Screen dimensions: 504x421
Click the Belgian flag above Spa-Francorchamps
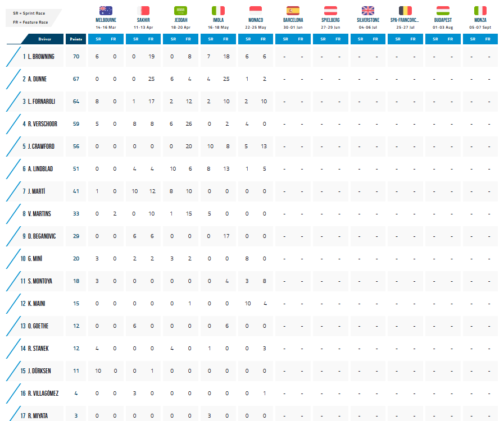tap(405, 10)
